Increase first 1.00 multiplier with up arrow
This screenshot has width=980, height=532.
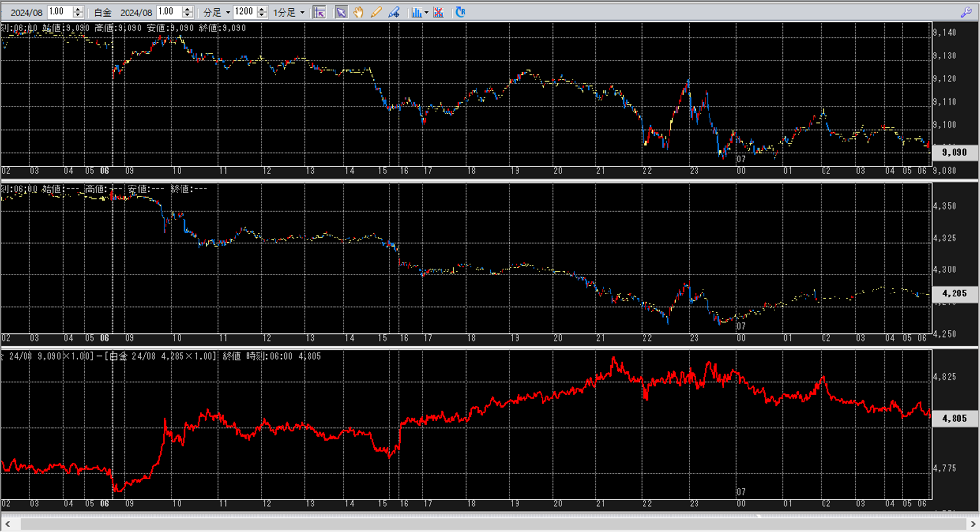(77, 9)
